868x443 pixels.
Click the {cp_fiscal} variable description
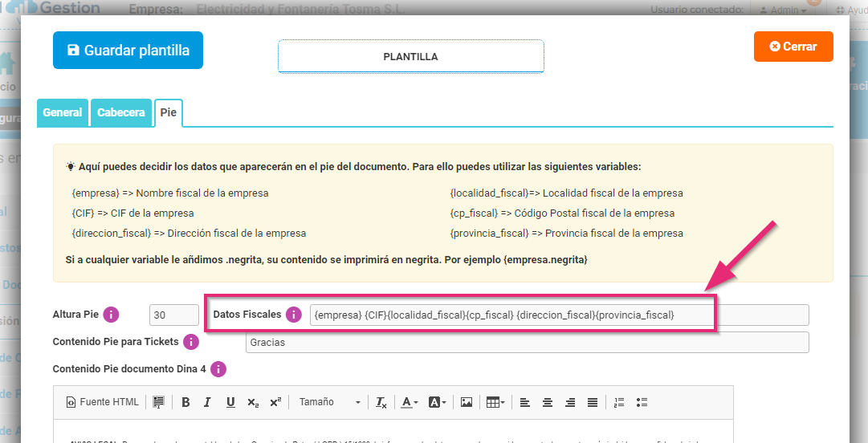(562, 213)
